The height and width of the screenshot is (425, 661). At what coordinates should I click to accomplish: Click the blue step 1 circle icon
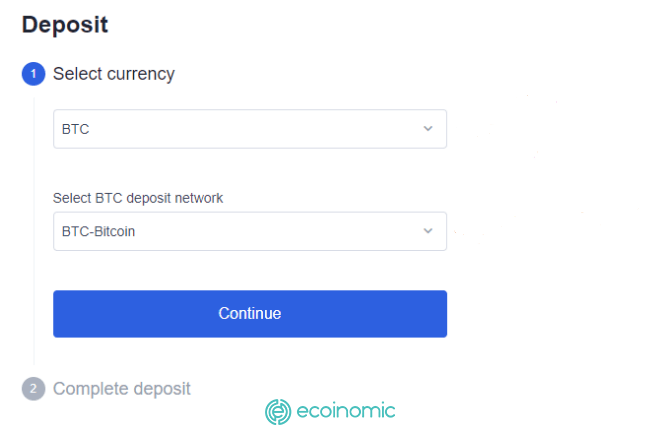click(33, 74)
